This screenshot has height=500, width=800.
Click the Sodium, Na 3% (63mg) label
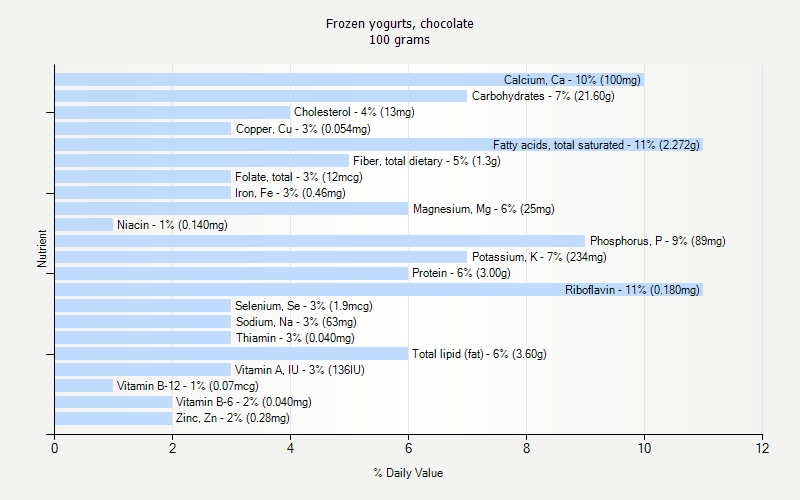tap(296, 322)
